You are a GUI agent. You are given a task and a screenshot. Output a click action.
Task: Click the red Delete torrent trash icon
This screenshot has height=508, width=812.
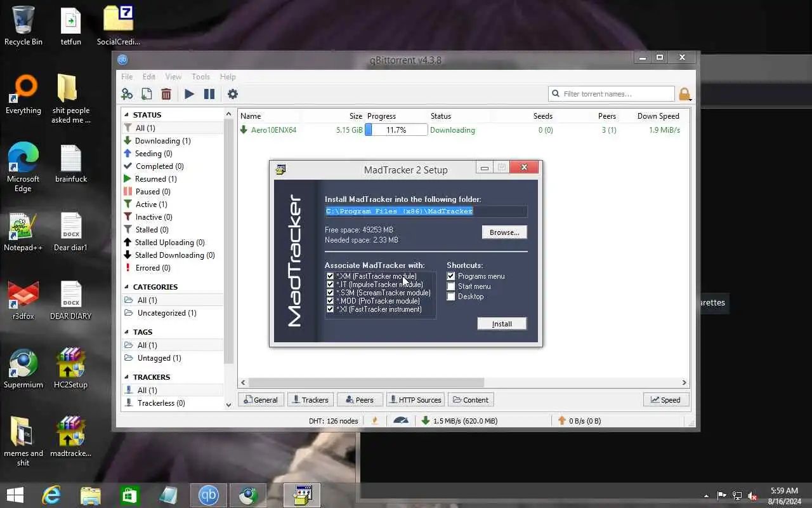pos(166,94)
